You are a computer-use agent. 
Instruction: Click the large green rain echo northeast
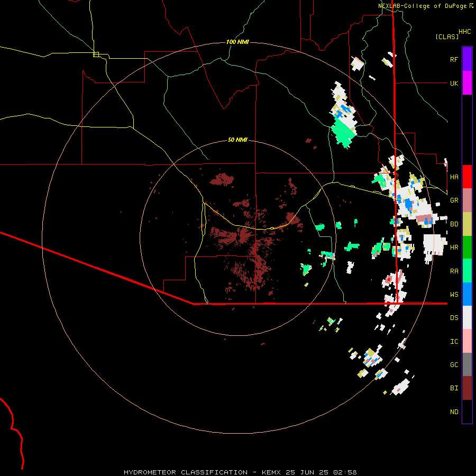tap(343, 133)
